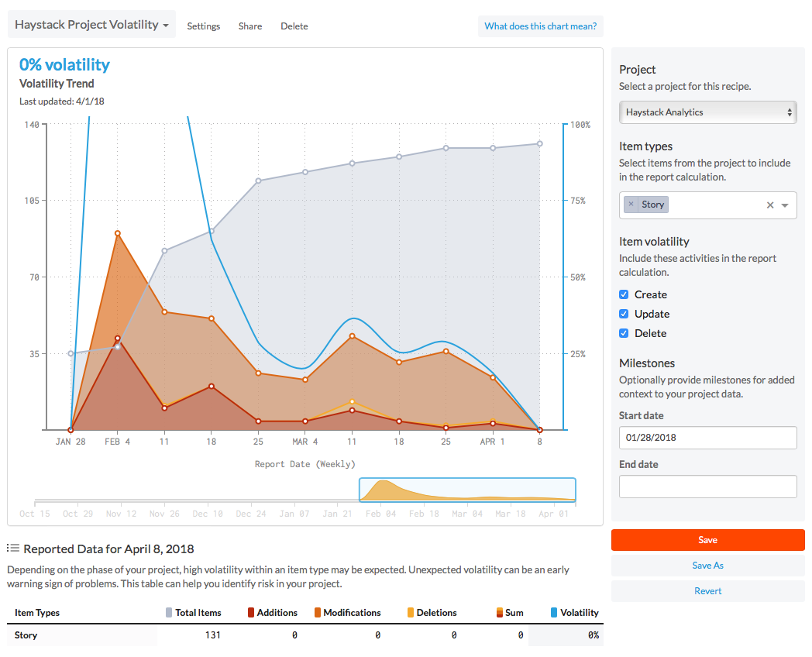Click the empty End date field

point(708,487)
